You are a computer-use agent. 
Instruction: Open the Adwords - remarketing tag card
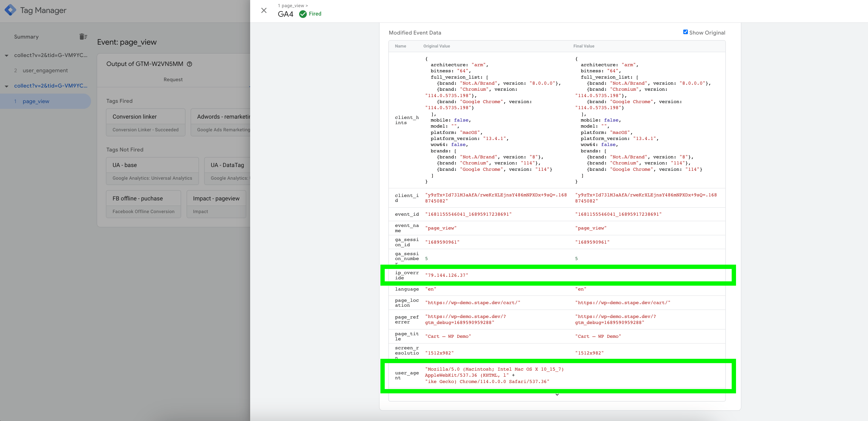(x=221, y=122)
